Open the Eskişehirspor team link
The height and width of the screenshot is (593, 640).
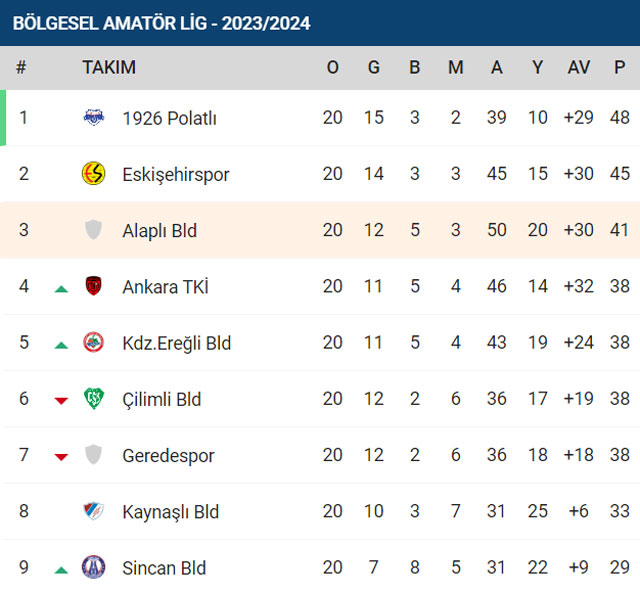(x=176, y=175)
